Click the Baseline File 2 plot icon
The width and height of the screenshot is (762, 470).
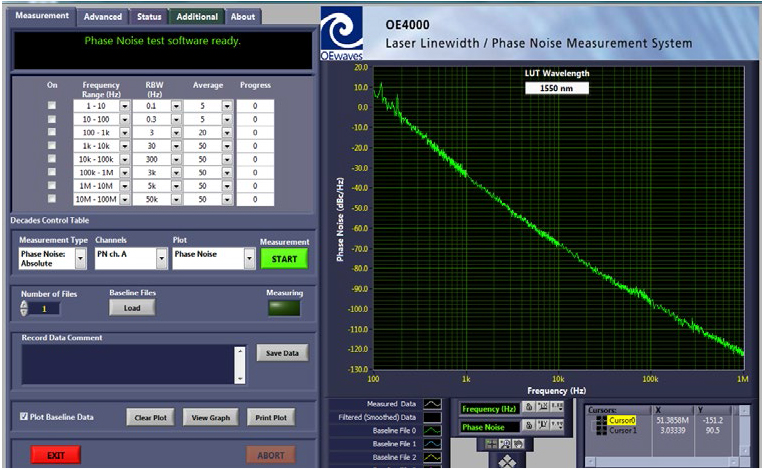point(432,457)
